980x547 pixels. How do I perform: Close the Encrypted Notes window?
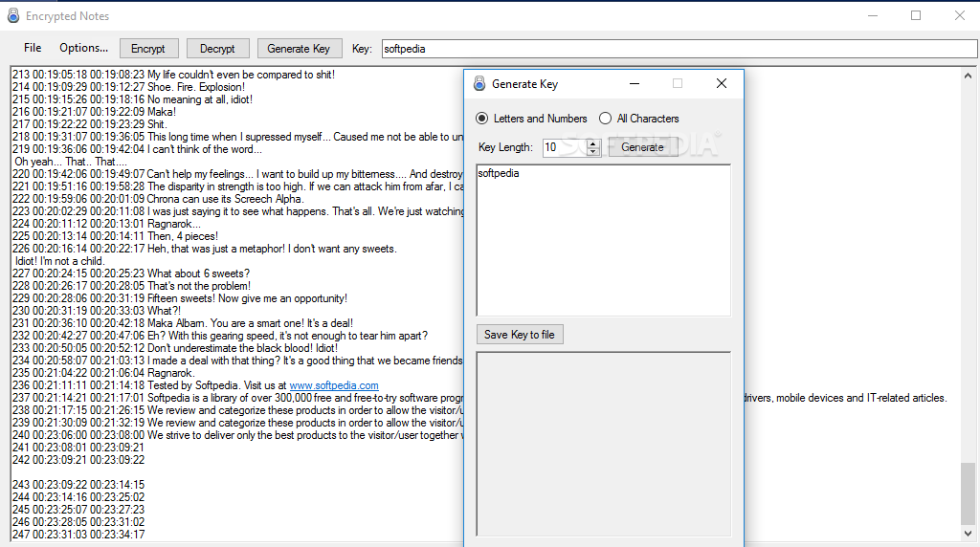[x=960, y=15]
